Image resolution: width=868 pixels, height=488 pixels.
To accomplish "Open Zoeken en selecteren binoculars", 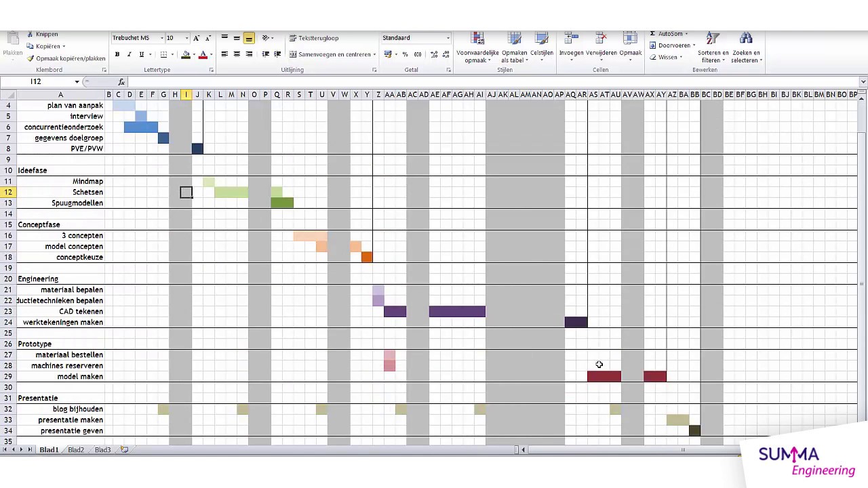I will (x=746, y=47).
